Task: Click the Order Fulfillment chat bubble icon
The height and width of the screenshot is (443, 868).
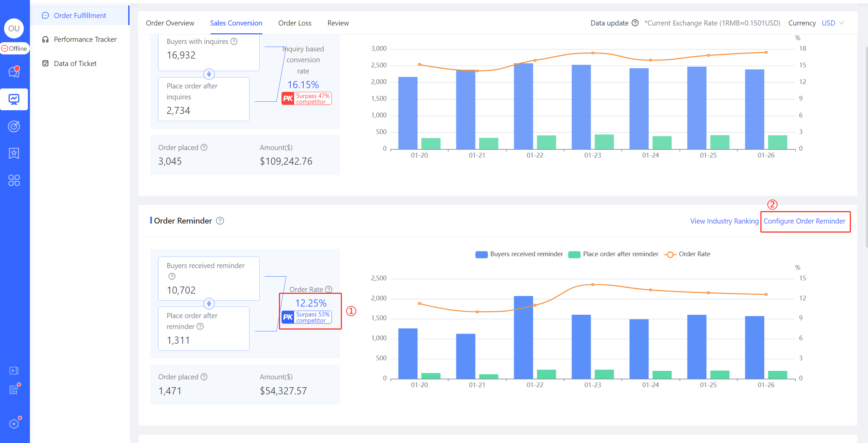Action: click(x=45, y=15)
